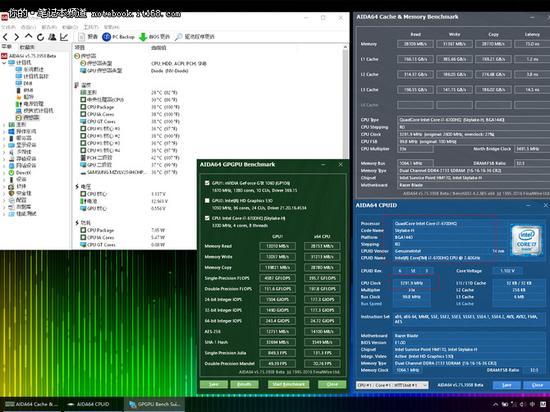Click the 项目 column header
This screenshot has width=550, height=412.
80,47
